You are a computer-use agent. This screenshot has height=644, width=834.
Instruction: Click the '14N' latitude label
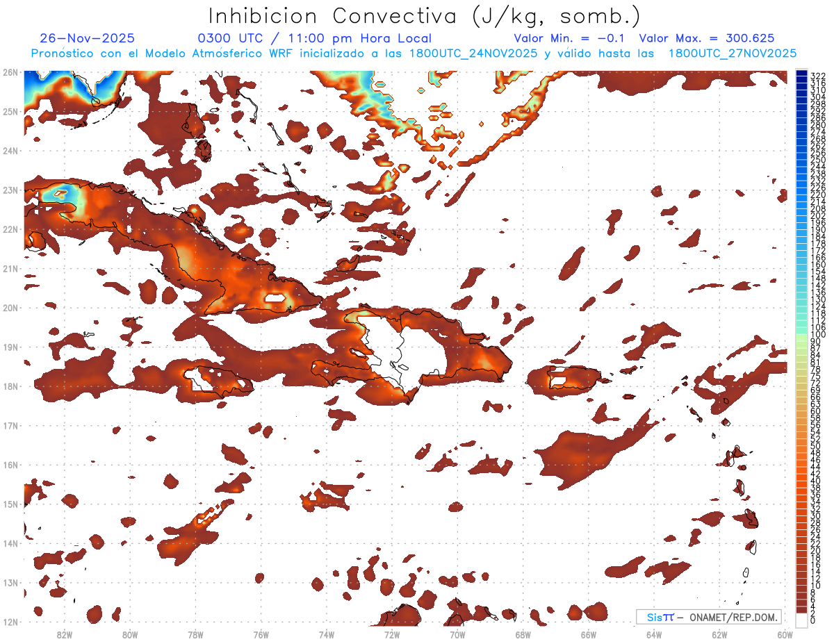click(x=10, y=543)
